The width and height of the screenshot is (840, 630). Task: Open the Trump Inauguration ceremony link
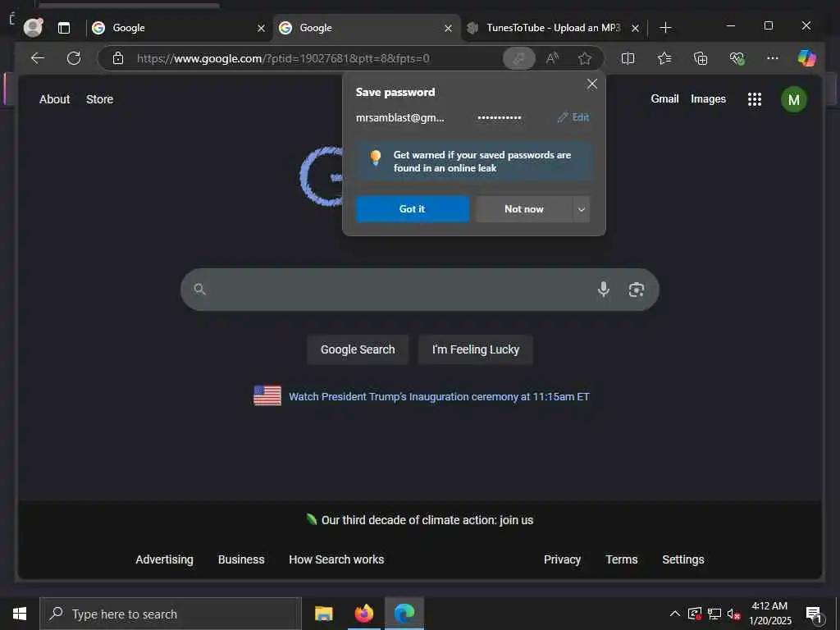point(439,396)
